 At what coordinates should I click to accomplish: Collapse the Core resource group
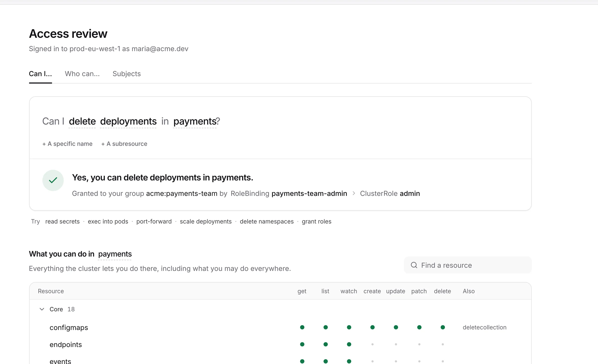click(42, 309)
